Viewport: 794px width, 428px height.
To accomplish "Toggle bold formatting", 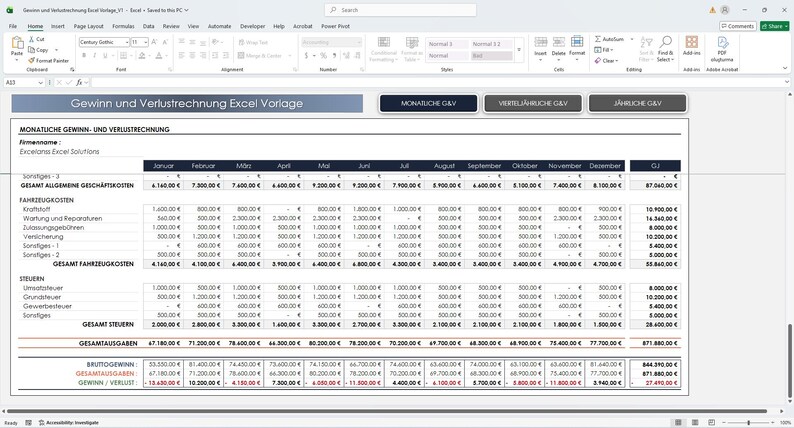I will pos(84,55).
